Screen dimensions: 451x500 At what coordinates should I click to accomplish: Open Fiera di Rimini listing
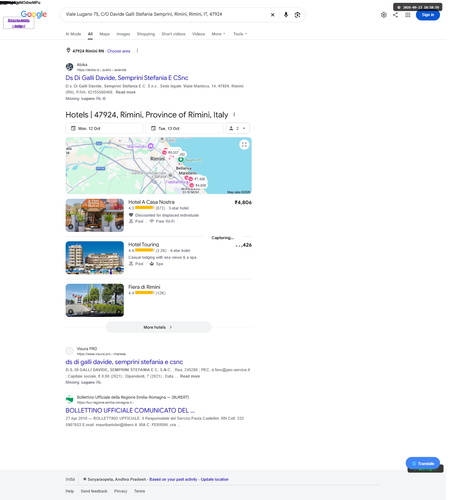tap(144, 287)
